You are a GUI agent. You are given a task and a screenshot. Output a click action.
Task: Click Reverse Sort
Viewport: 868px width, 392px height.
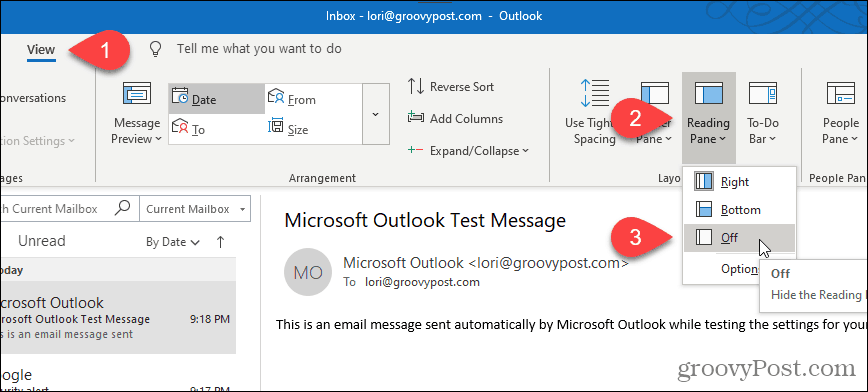451,87
